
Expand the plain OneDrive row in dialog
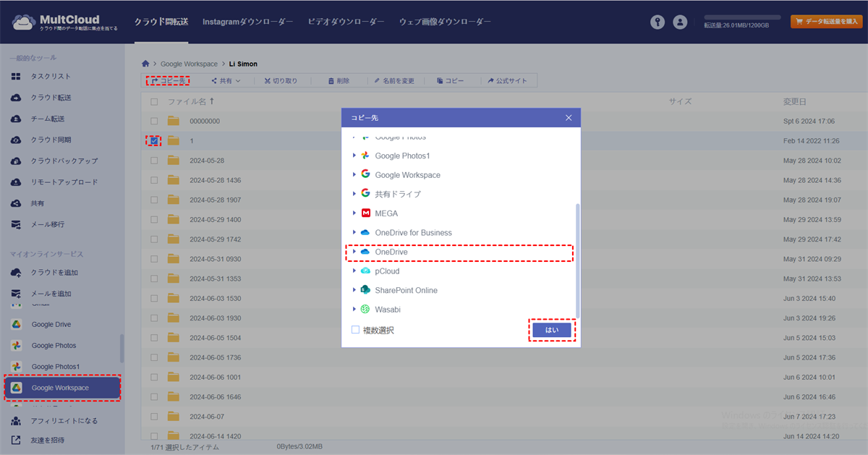click(354, 252)
